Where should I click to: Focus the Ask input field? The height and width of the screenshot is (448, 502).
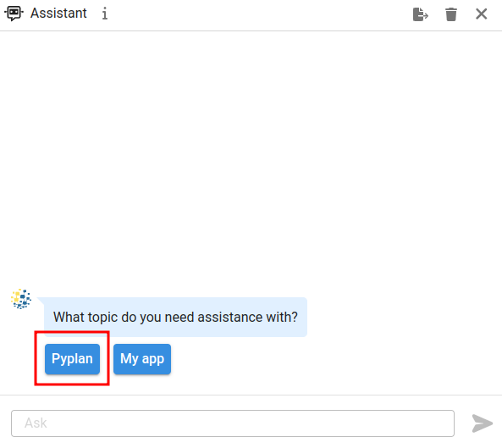click(233, 423)
